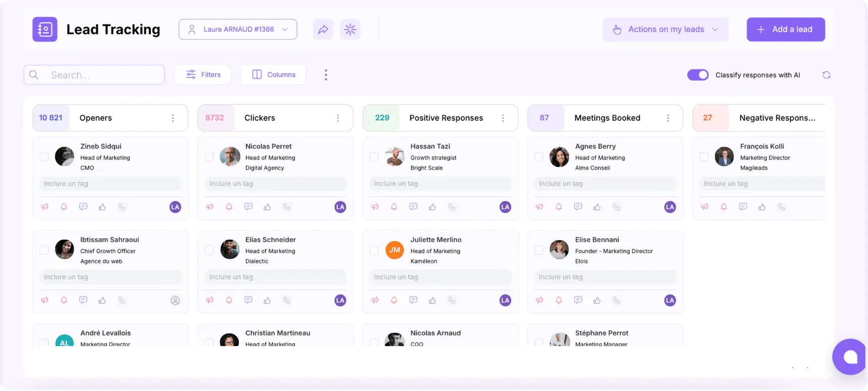This screenshot has height=391, width=868.
Task: Click megaphone icon on Nicolas Perret card
Action: [210, 207]
